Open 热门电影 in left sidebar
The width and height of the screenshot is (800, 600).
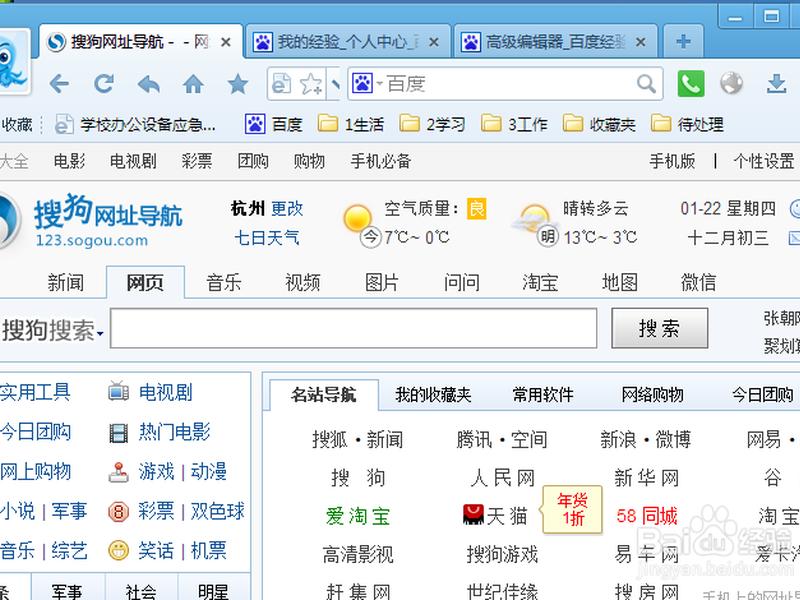174,432
